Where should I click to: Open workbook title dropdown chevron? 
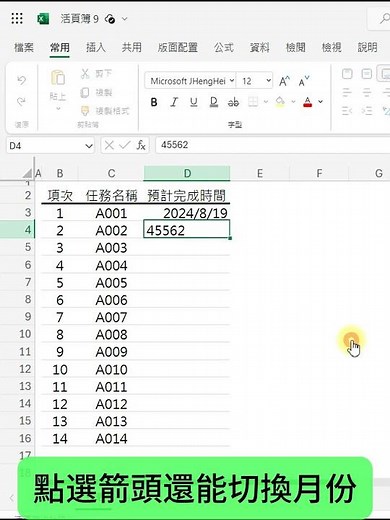coord(124,19)
